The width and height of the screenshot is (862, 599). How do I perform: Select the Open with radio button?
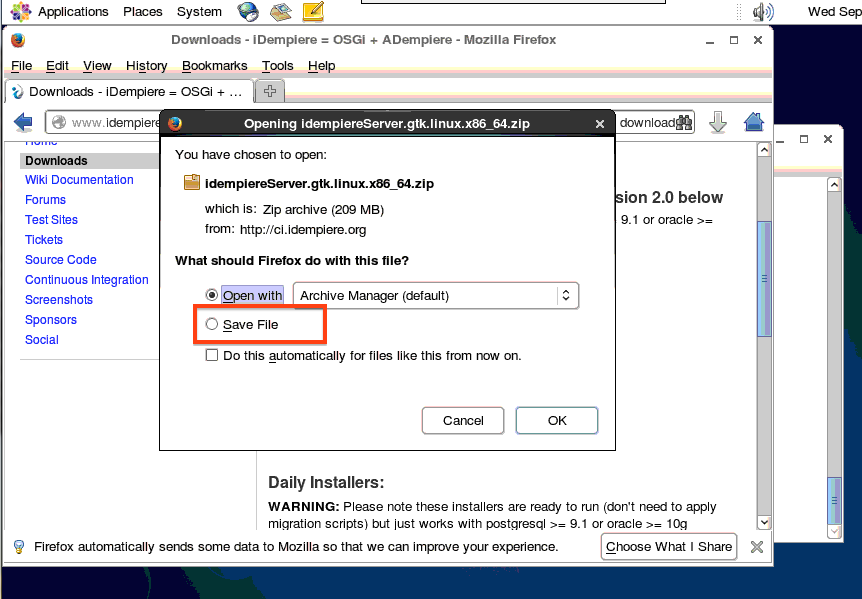212,295
